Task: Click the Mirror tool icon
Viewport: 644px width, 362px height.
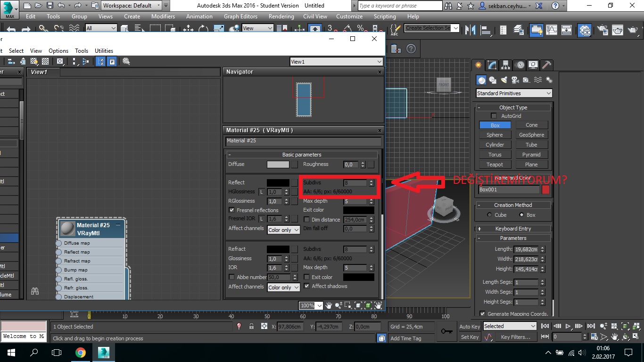Action: [470, 30]
